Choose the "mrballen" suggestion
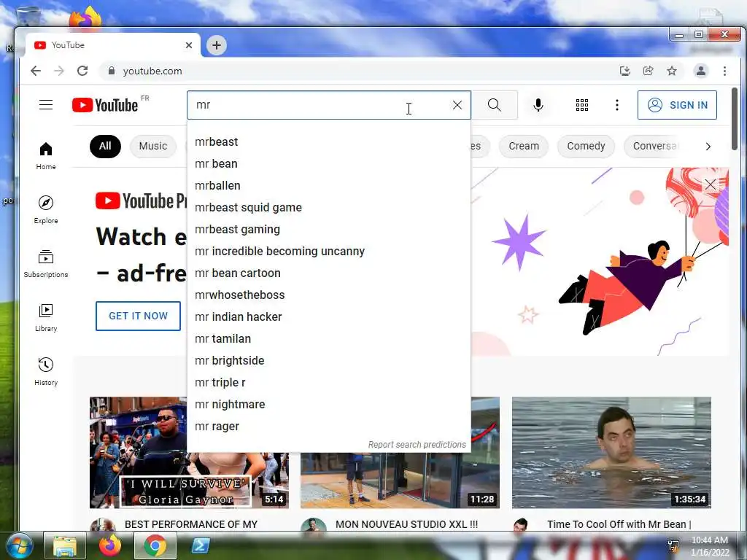Image resolution: width=747 pixels, height=560 pixels. coord(329,186)
